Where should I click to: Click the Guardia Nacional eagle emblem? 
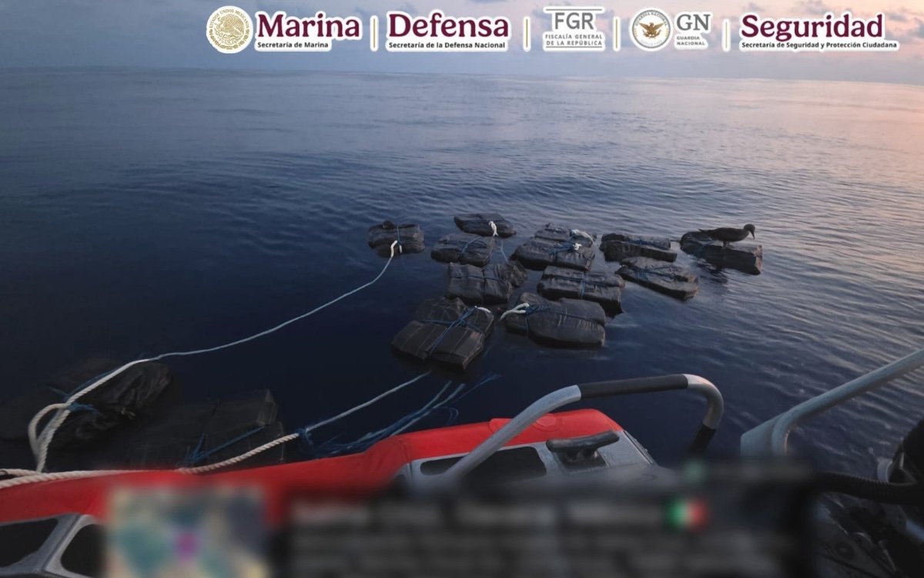click(651, 29)
